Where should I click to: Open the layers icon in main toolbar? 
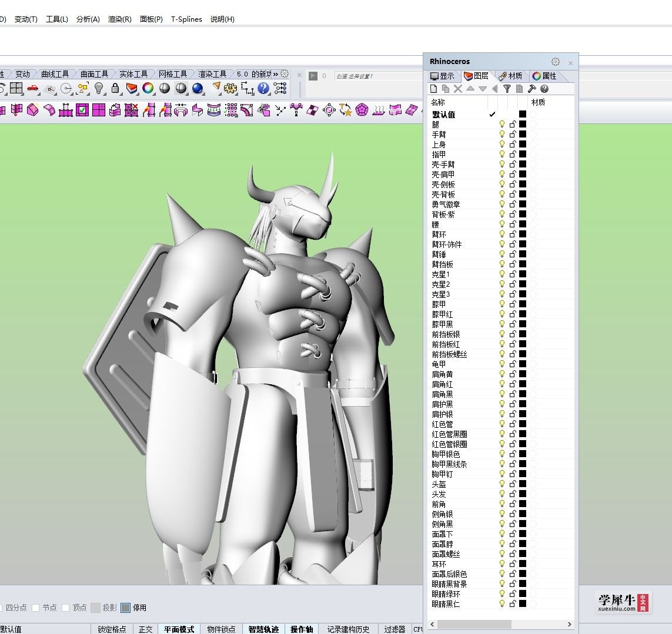tap(132, 88)
